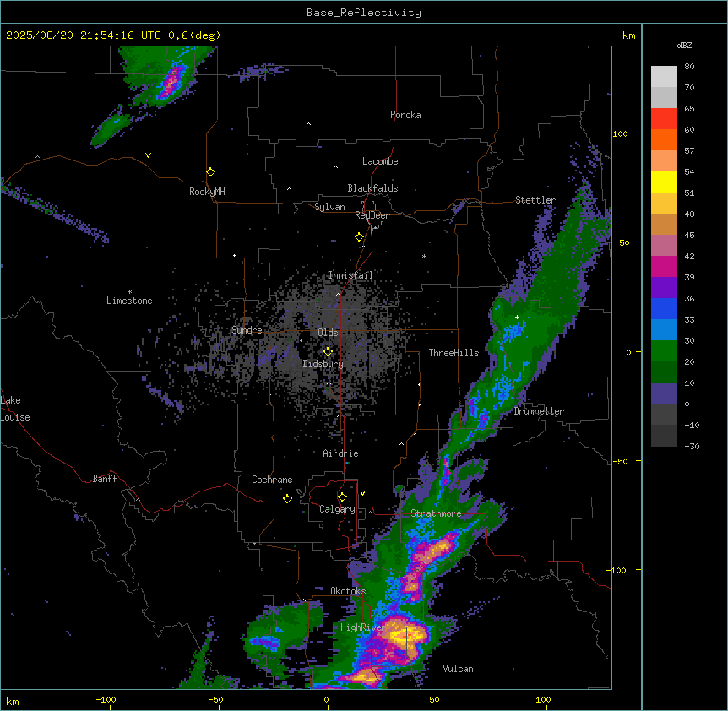Click the Sylvan label
728x711 pixels.
(x=329, y=207)
